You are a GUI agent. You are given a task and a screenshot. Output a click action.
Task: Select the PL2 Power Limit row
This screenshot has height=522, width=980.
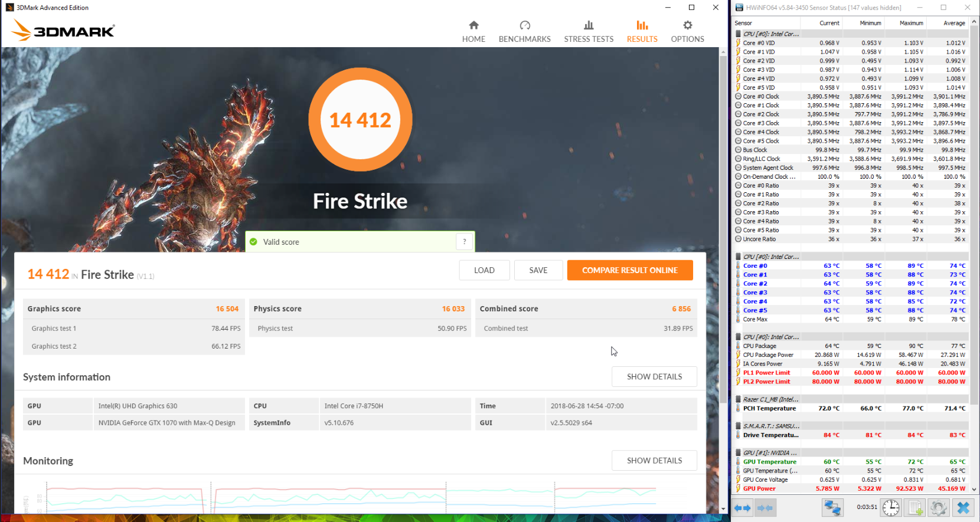click(x=851, y=382)
